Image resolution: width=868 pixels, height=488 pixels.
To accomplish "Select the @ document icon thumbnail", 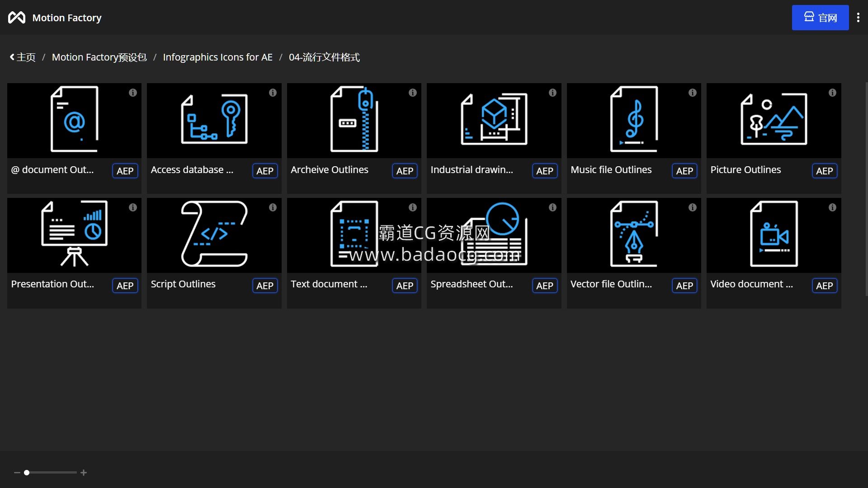I will coord(74,120).
